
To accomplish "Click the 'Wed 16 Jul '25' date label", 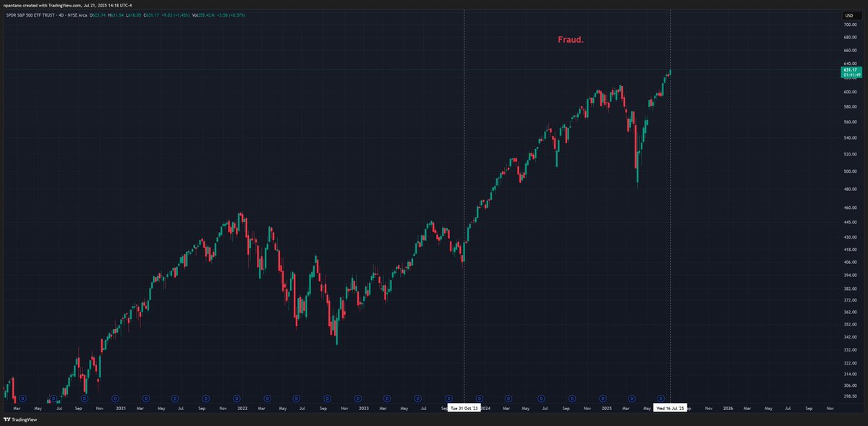I will (670, 408).
